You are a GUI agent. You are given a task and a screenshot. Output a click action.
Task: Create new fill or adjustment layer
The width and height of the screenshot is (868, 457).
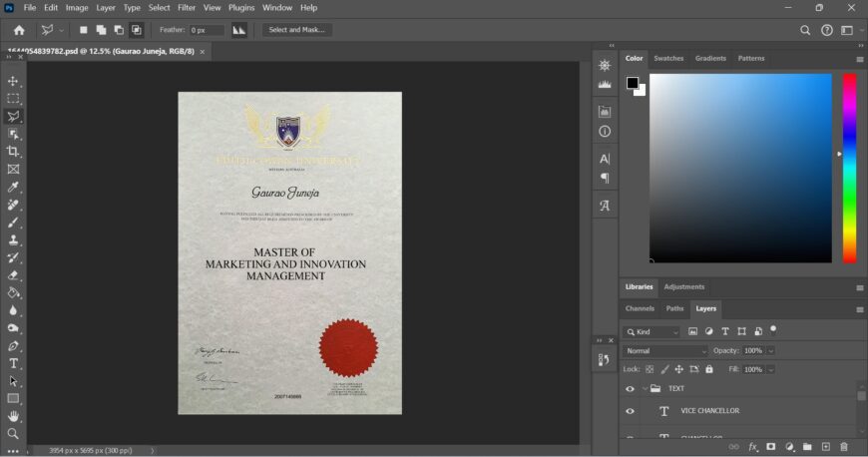pyautogui.click(x=789, y=446)
